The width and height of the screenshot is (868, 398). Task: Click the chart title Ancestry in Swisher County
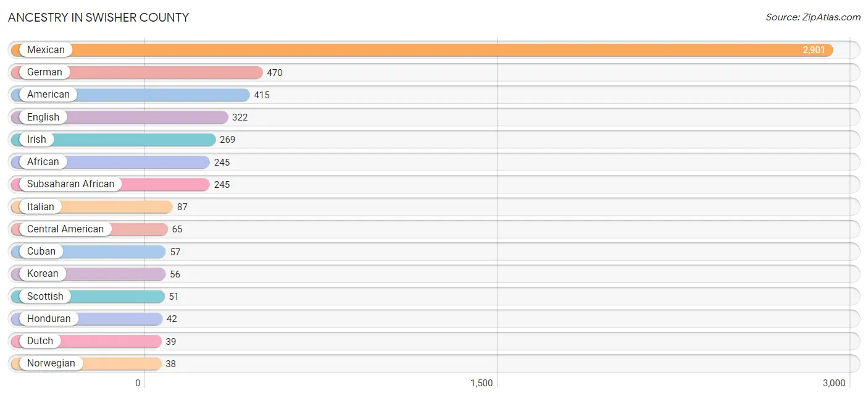99,17
